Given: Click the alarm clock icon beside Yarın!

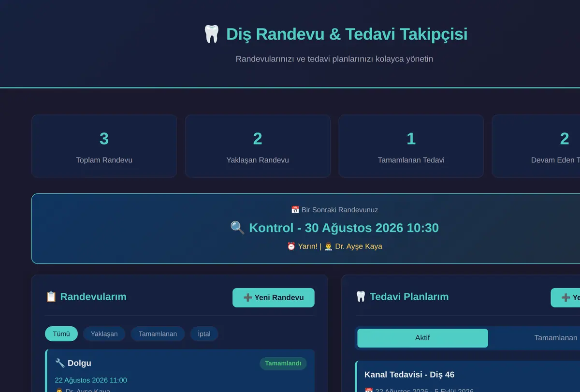Looking at the screenshot, I should coord(291,246).
